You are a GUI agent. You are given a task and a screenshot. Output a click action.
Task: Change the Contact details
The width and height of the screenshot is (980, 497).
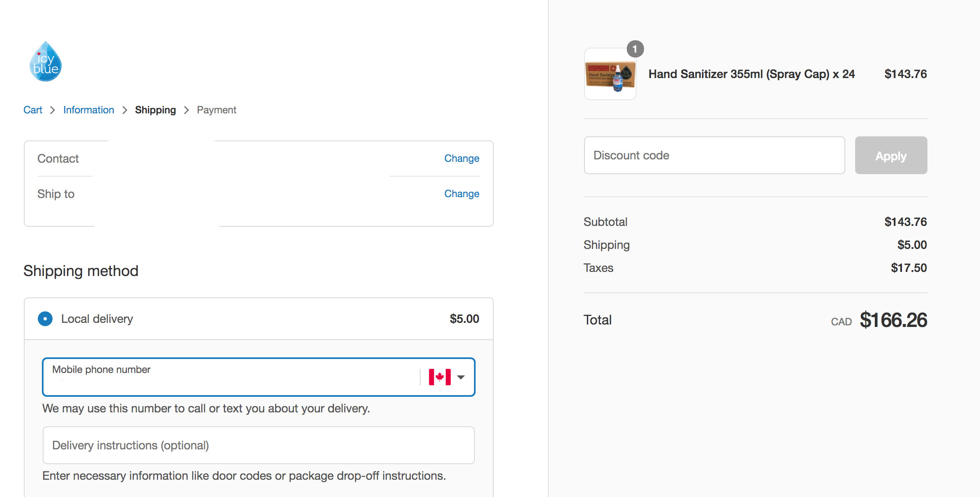[x=462, y=159]
